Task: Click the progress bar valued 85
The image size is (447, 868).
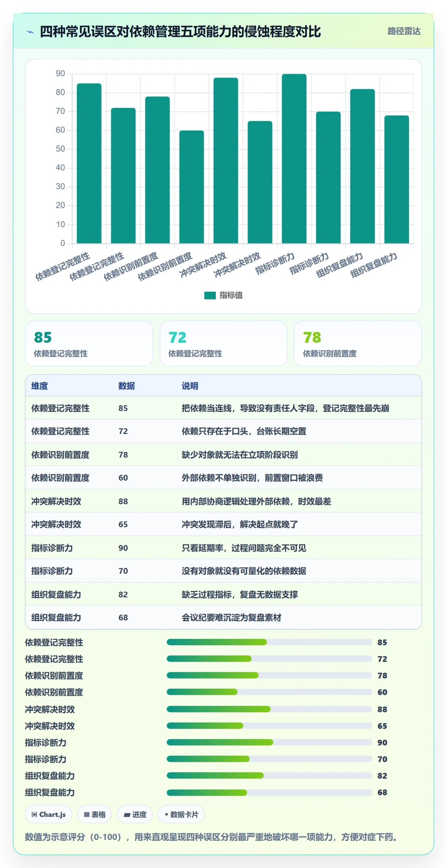Action: coord(269,642)
